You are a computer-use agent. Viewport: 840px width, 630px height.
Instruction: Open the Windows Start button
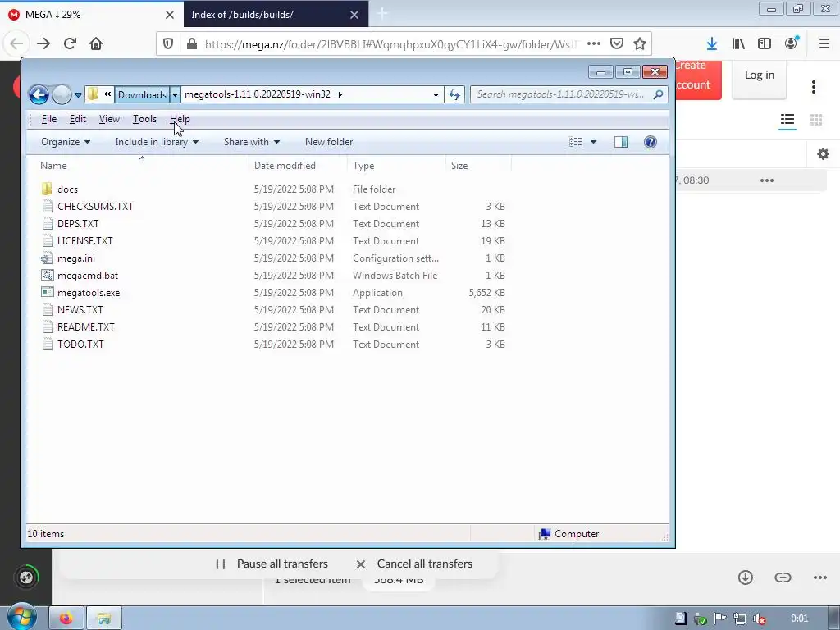coord(21,617)
